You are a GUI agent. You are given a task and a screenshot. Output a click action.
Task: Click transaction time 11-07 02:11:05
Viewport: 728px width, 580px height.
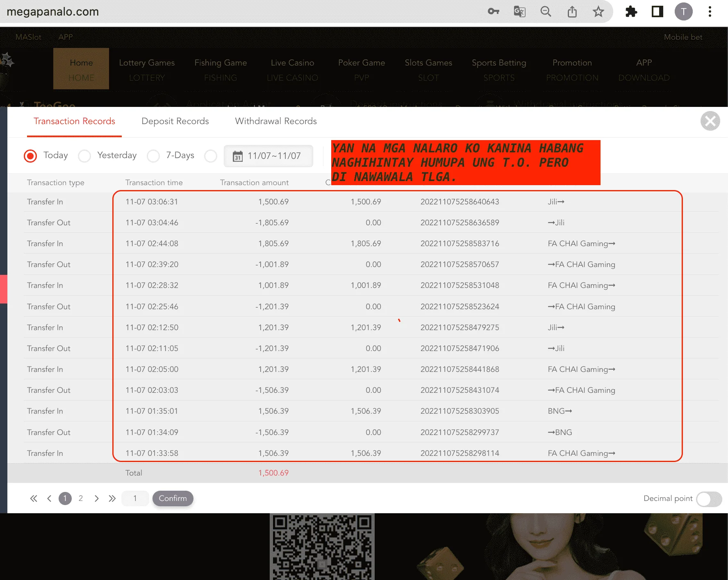point(152,349)
